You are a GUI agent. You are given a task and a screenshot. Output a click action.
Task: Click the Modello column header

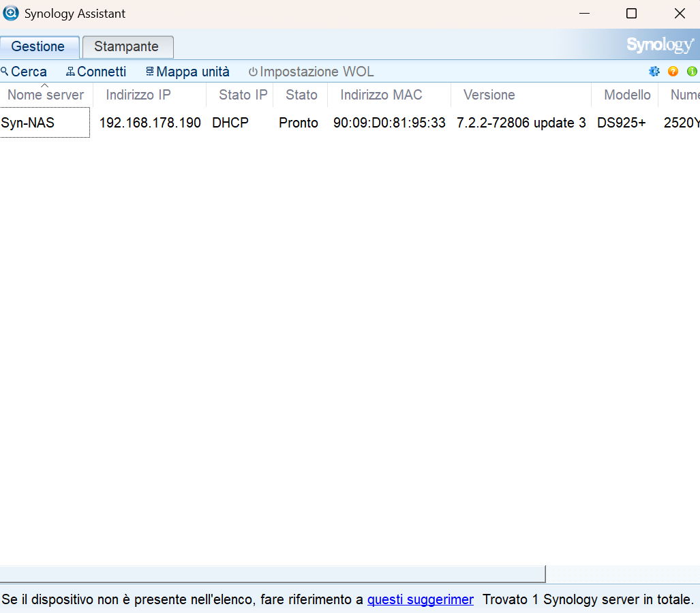(627, 95)
